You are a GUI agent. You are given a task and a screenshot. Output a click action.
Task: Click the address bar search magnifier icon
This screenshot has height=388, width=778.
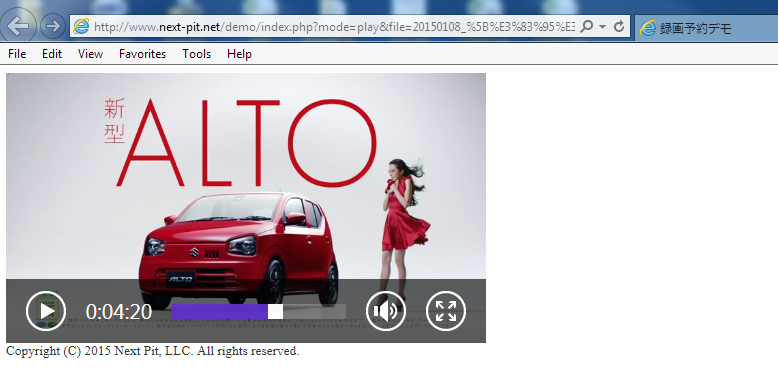[x=586, y=26]
